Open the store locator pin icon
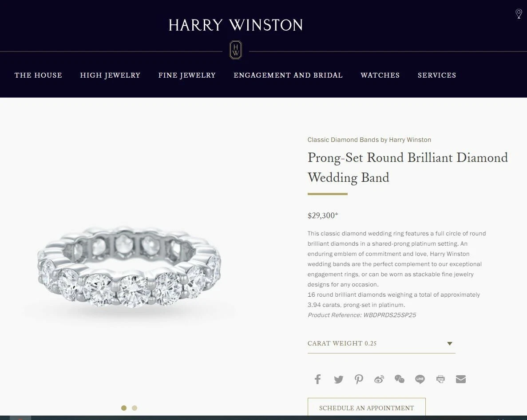The image size is (527, 420). click(519, 14)
